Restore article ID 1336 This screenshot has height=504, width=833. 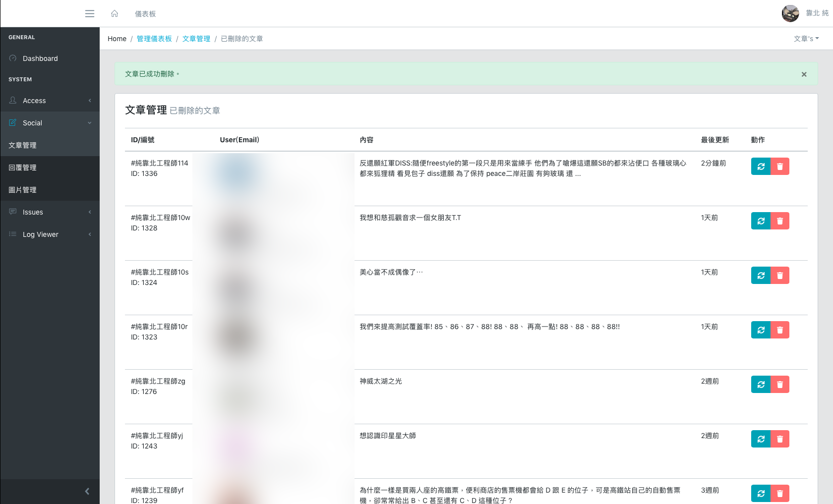tap(761, 167)
